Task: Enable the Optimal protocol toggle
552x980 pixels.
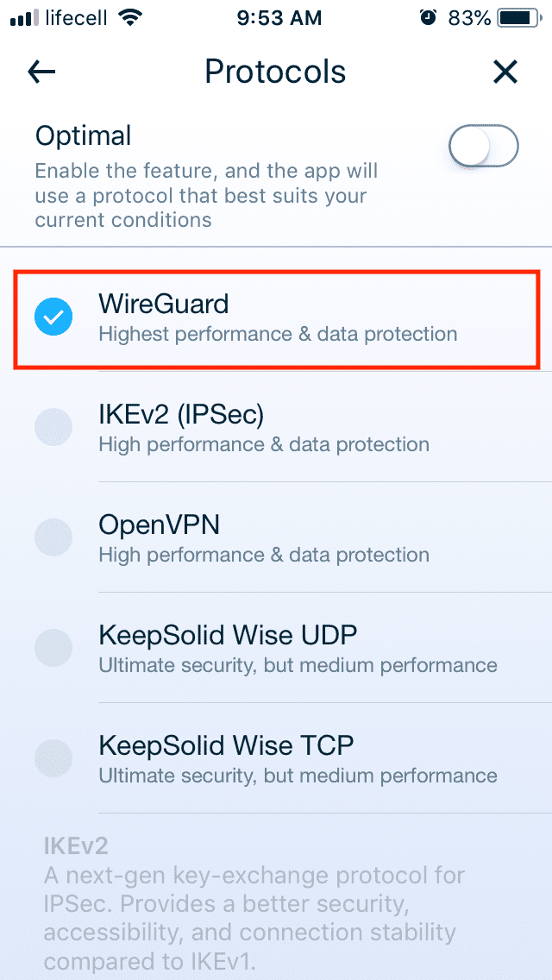Action: (483, 147)
